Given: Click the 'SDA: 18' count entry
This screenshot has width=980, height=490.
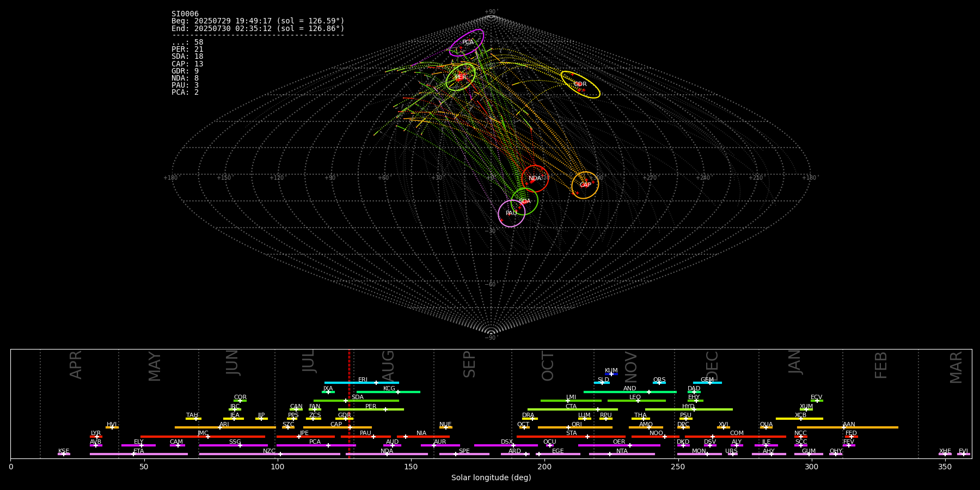Looking at the screenshot, I should pos(187,57).
